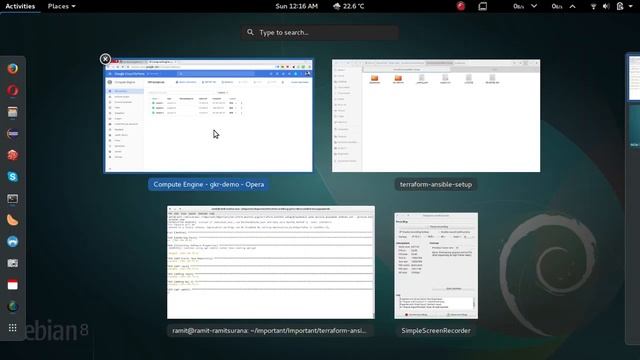Image resolution: width=640 pixels, height=360 pixels.
Task: Click the ramit@ramit-ramitsurana terminal label
Action: [x=269, y=331]
